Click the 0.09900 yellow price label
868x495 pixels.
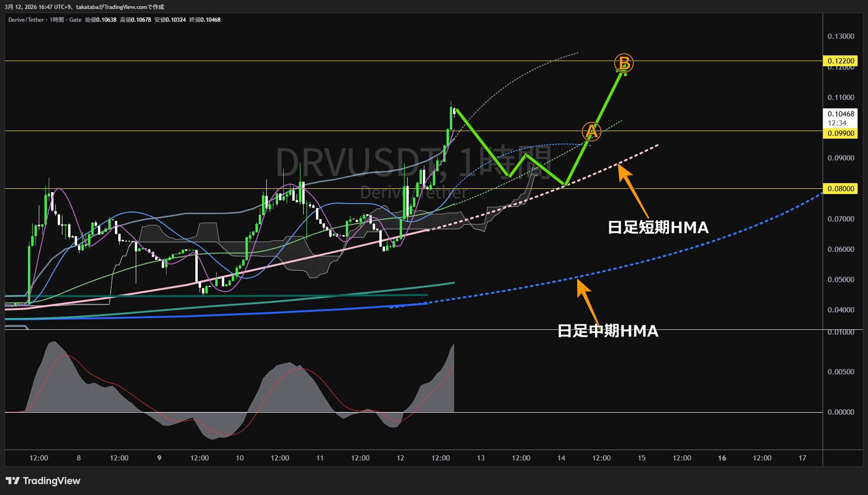841,133
